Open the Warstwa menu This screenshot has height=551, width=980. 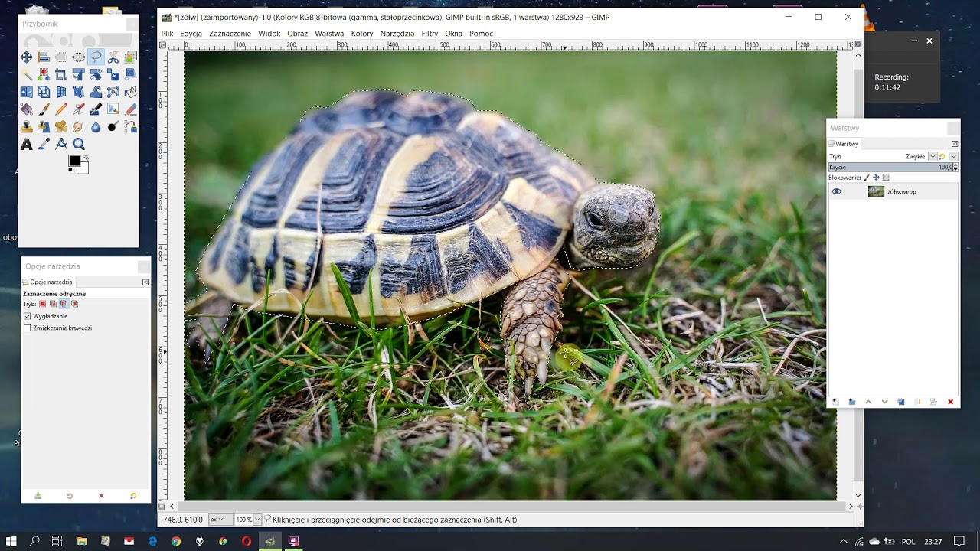pyautogui.click(x=329, y=34)
